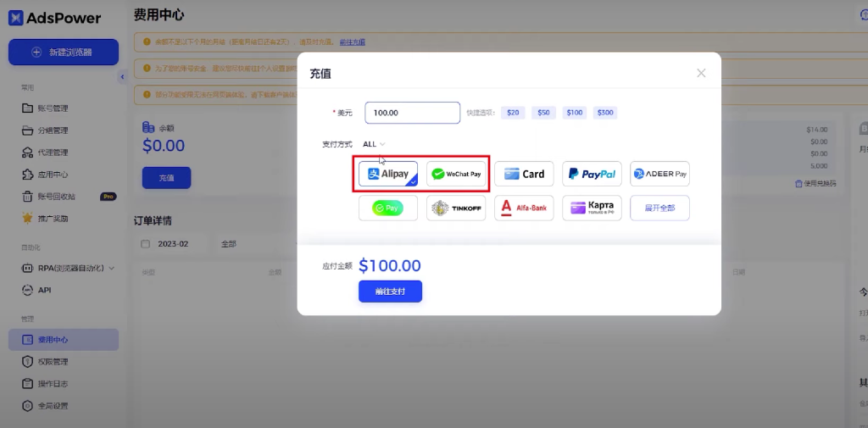Click the 权限管理 shield icon

[27, 362]
